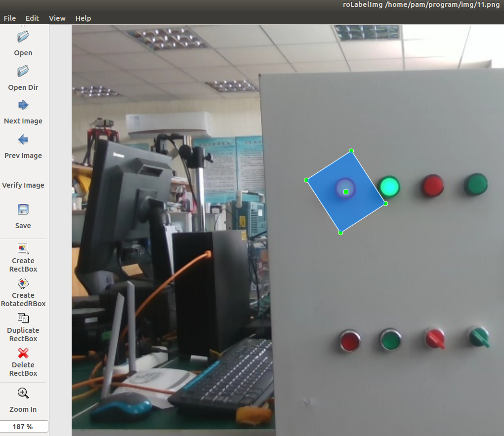Save annotations with floppy icon
Viewport: 504px width, 436px height.
[23, 209]
